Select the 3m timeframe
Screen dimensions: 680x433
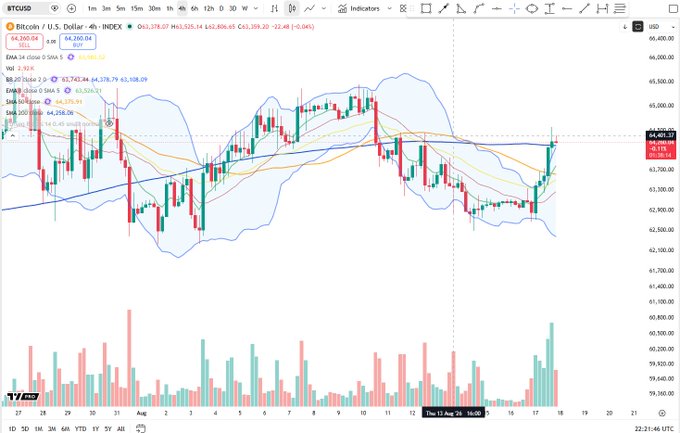tap(106, 8)
